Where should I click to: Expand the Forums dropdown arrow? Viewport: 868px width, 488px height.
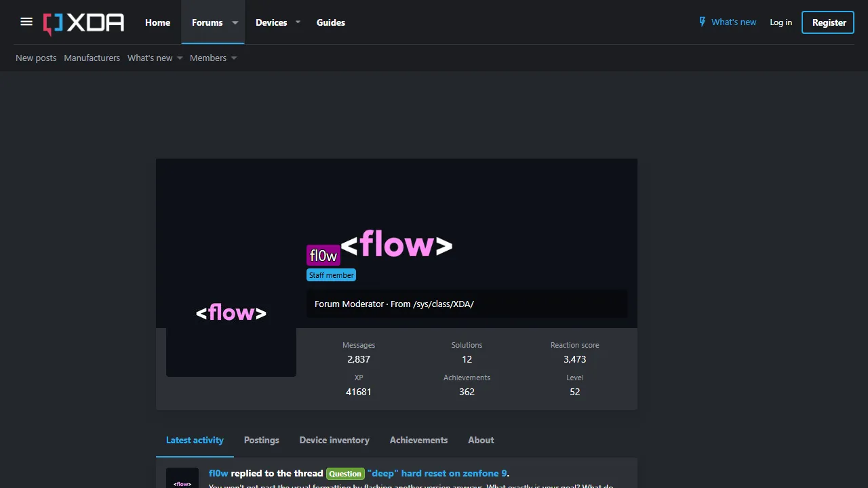click(x=235, y=22)
